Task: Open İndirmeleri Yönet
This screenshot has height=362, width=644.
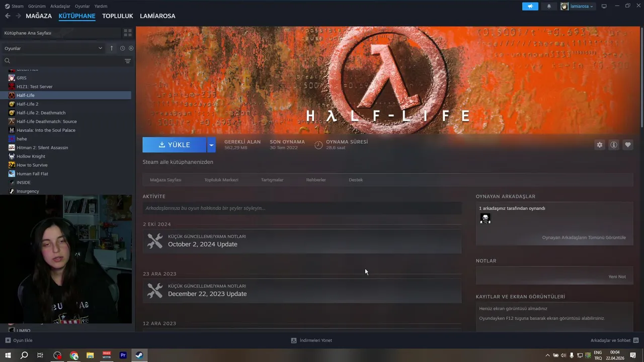Action: (311, 340)
